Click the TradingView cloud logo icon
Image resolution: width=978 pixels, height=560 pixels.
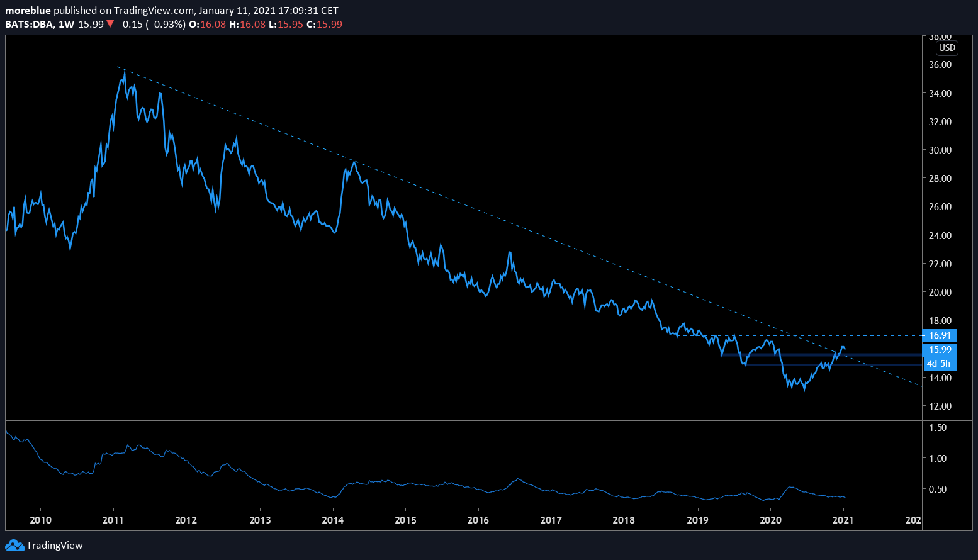pyautogui.click(x=15, y=546)
